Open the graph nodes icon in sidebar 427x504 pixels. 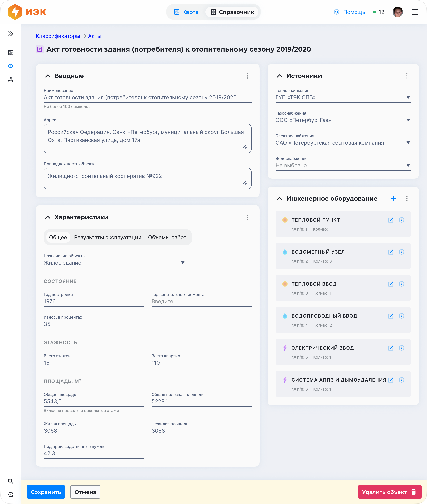coord(11,79)
